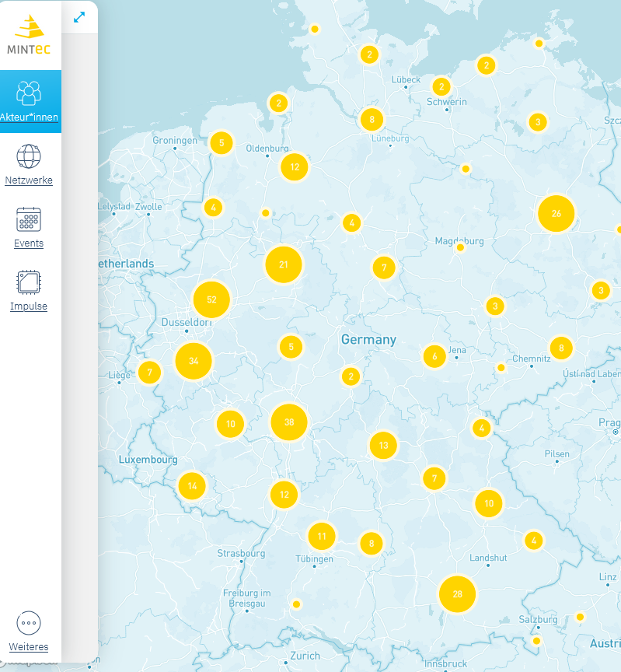The width and height of the screenshot is (621, 672).
Task: Open the Akteur*innen people icon
Action: pos(29,93)
